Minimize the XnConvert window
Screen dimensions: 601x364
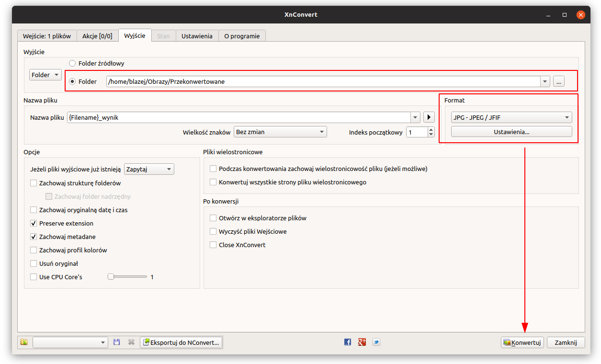coord(548,15)
